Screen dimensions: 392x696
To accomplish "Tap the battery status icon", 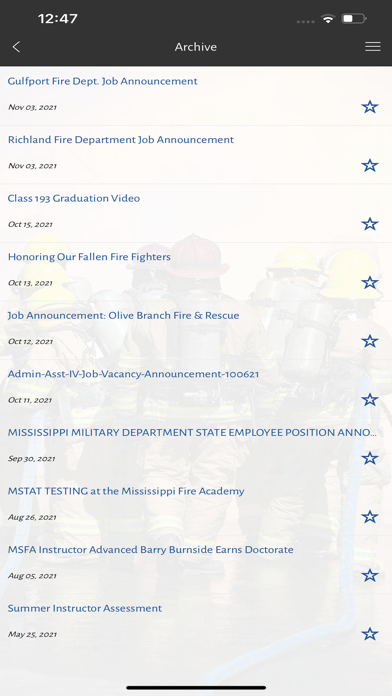I will (x=353, y=19).
